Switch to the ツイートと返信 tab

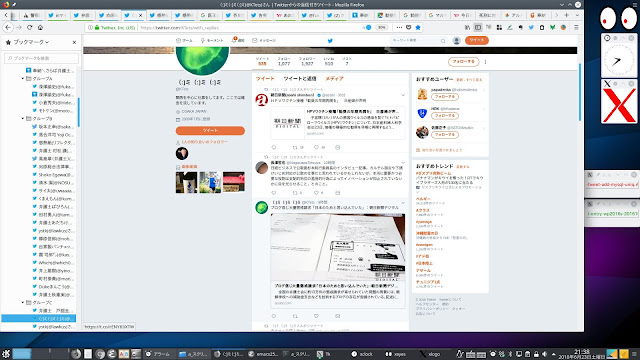[x=300, y=78]
